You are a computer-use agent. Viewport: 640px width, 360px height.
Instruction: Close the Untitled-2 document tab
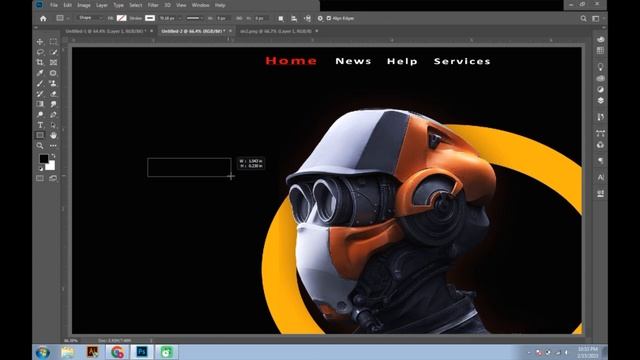click(231, 31)
